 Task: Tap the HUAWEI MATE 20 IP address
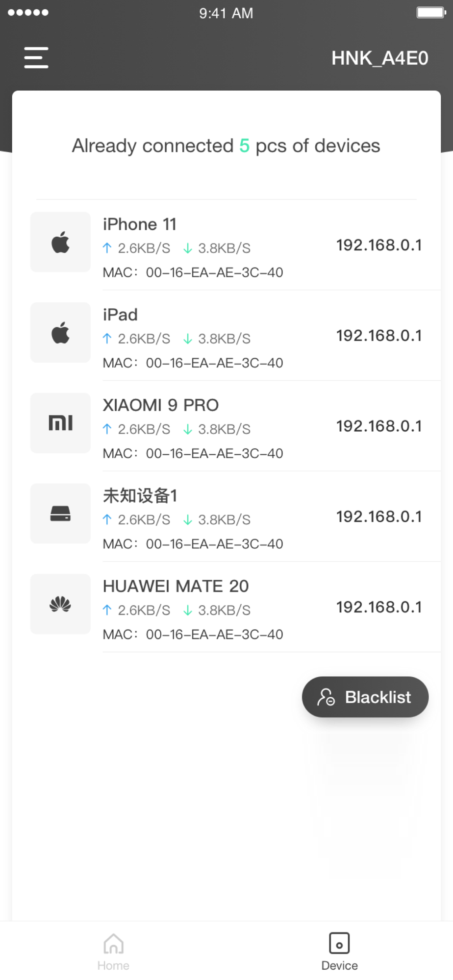379,607
